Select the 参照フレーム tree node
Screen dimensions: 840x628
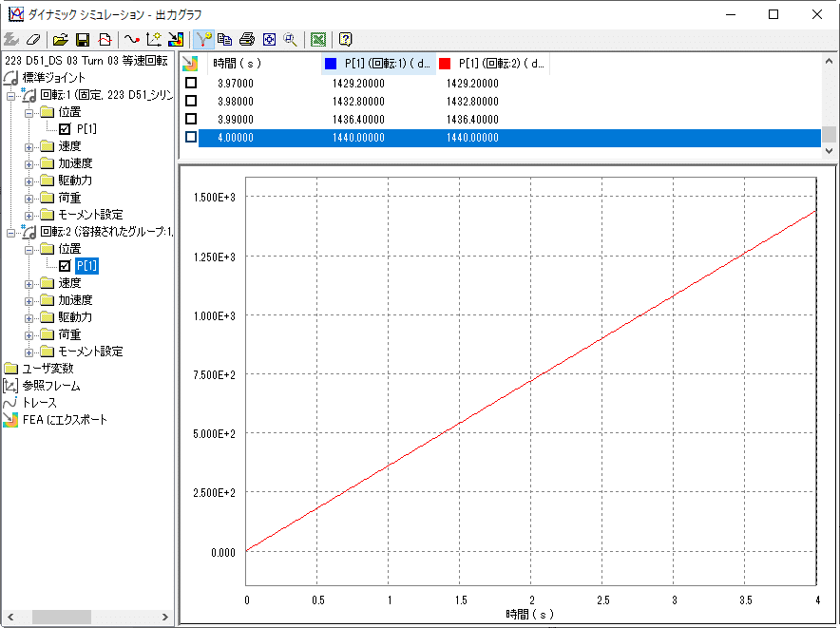(51, 386)
